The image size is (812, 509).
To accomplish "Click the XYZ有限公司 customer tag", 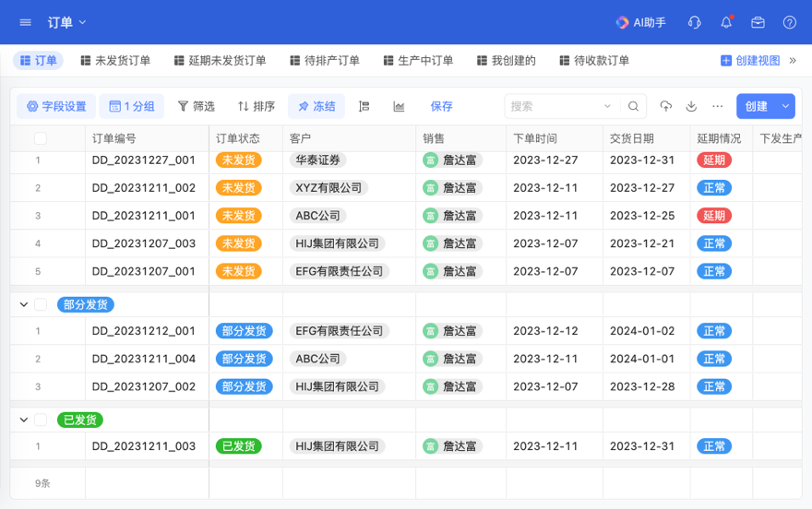I will click(328, 188).
